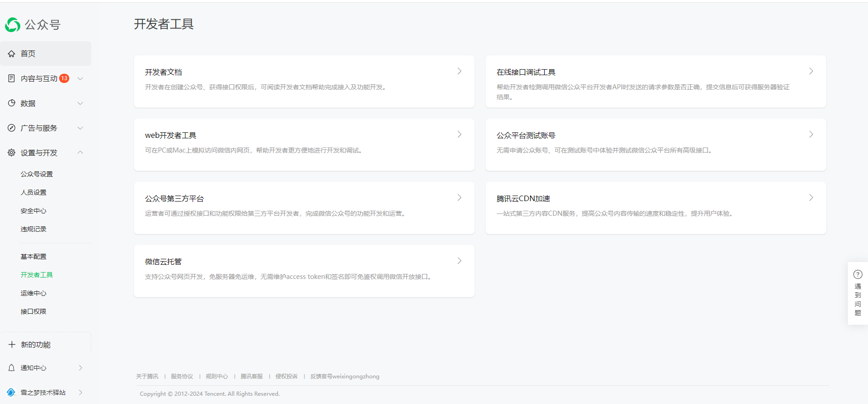Open 基本配置 submenu item
Image resolution: width=868 pixels, height=404 pixels.
coord(33,257)
